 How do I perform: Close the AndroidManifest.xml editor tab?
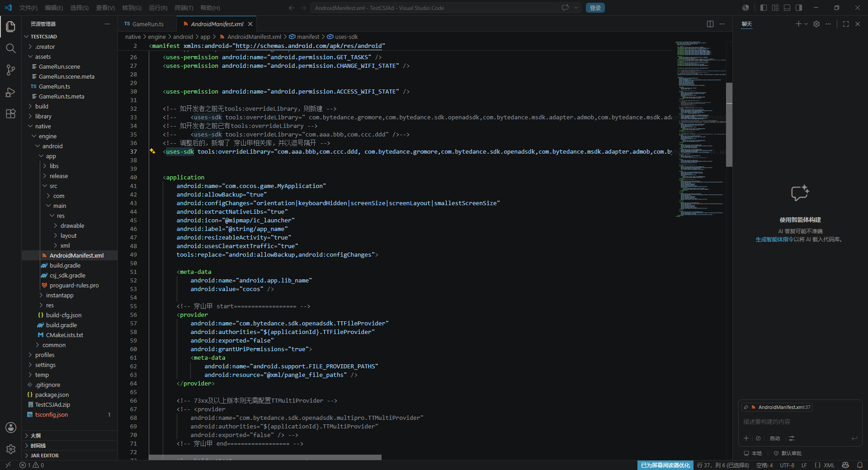pyautogui.click(x=250, y=24)
